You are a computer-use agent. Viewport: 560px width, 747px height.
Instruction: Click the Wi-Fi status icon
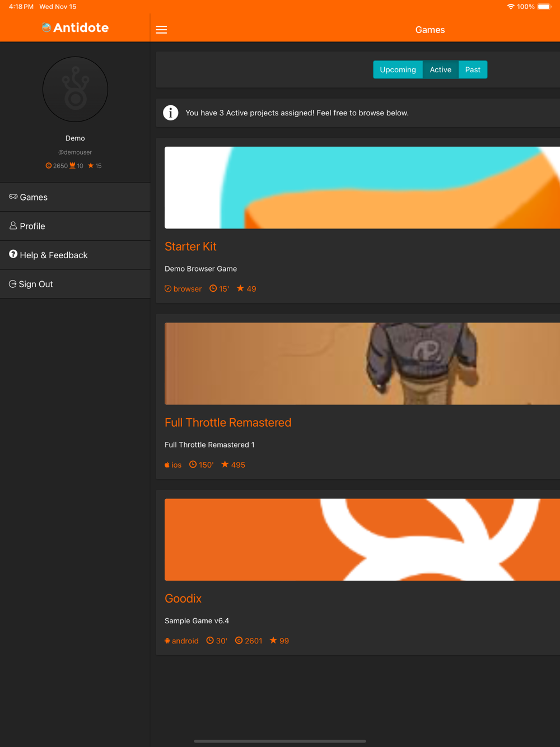[511, 7]
